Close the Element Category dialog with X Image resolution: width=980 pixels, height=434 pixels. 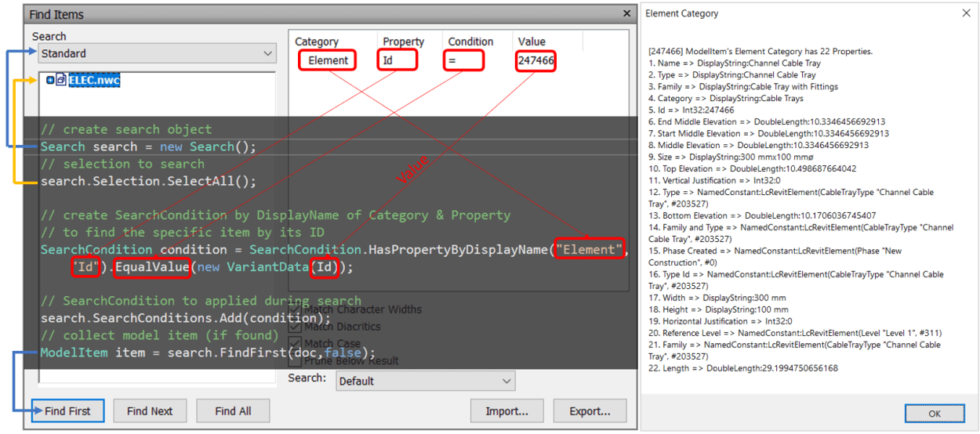[966, 13]
